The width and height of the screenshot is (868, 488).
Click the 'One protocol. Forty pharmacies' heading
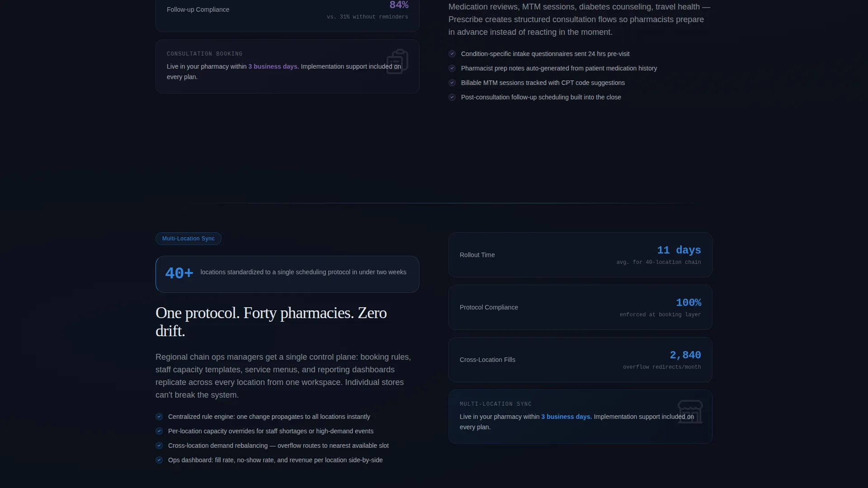pyautogui.click(x=271, y=322)
